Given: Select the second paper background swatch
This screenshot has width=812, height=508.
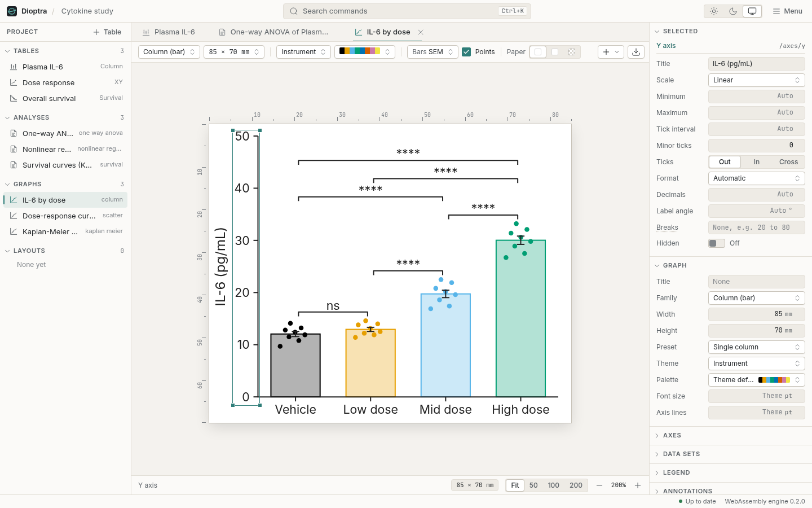Looking at the screenshot, I should coord(555,52).
